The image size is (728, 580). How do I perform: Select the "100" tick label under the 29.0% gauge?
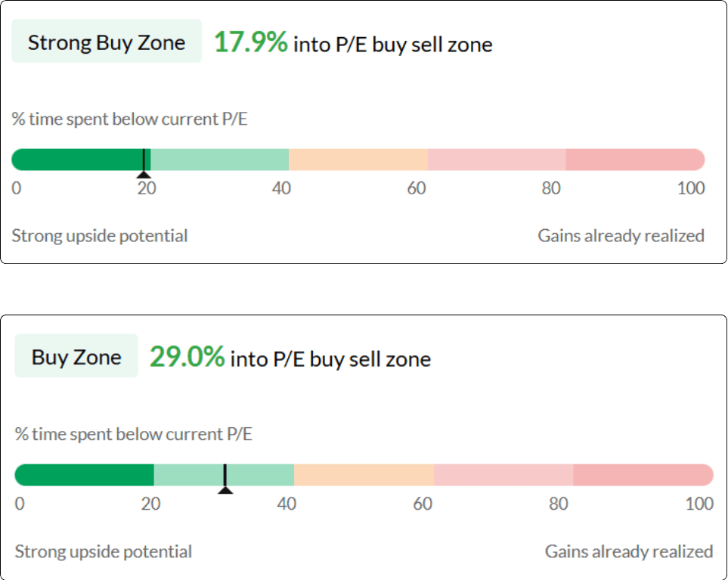(699, 503)
